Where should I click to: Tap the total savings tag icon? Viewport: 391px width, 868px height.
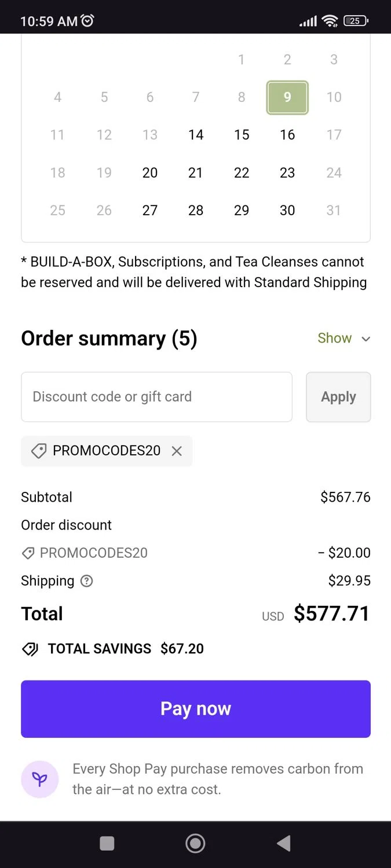[30, 649]
